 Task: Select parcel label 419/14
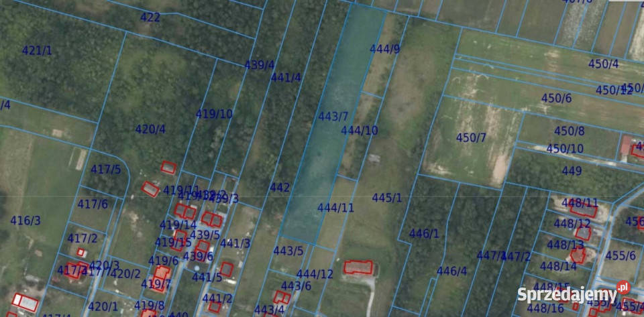click(x=178, y=225)
